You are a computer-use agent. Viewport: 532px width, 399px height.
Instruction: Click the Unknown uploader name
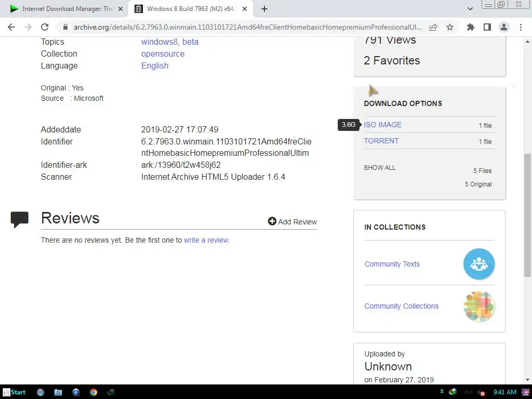[x=388, y=366]
